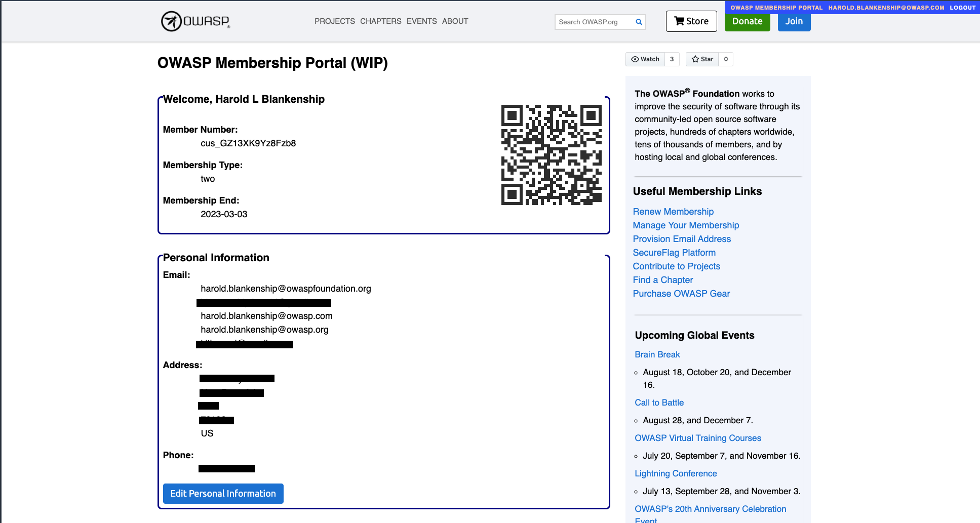The width and height of the screenshot is (980, 523).
Task: Click the Watch button
Action: [645, 59]
